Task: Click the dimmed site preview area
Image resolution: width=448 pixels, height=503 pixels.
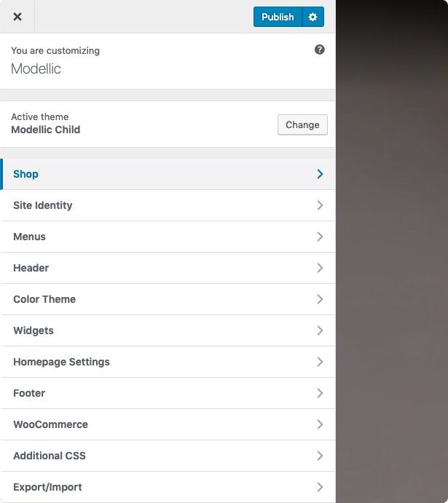Action: pos(392,252)
